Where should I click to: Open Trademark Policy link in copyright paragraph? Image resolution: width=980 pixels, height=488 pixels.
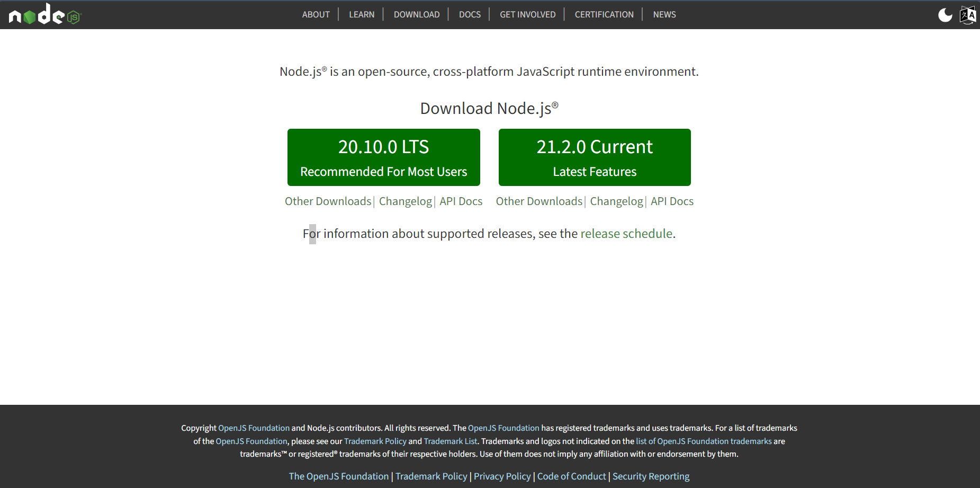(x=375, y=441)
